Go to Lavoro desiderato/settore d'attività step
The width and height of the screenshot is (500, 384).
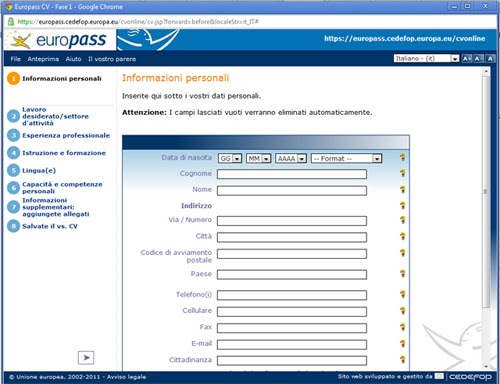click(55, 116)
